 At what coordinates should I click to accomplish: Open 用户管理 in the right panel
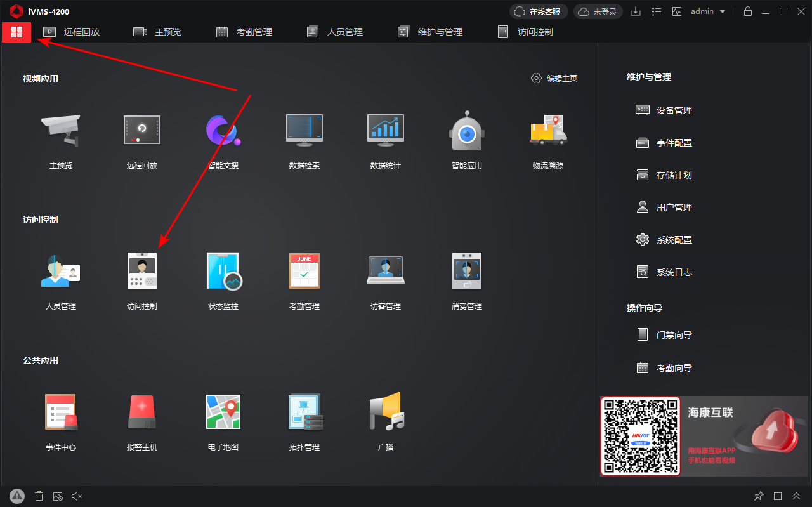click(x=664, y=207)
